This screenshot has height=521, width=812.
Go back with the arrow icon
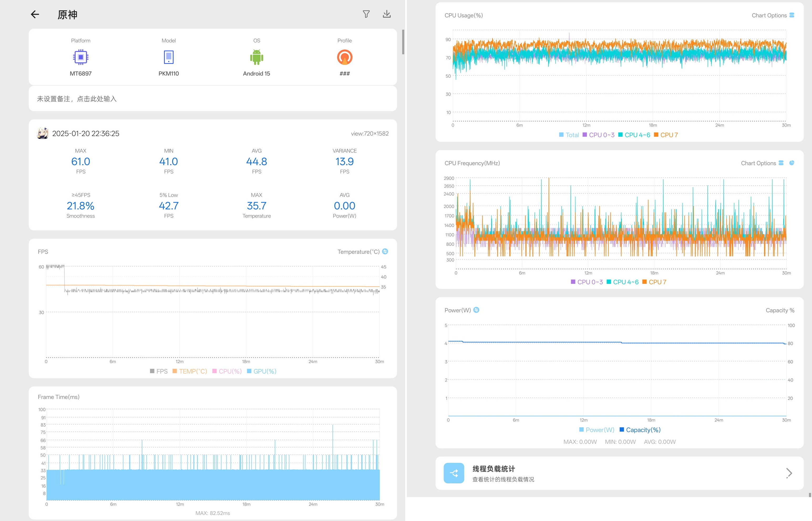tap(35, 14)
